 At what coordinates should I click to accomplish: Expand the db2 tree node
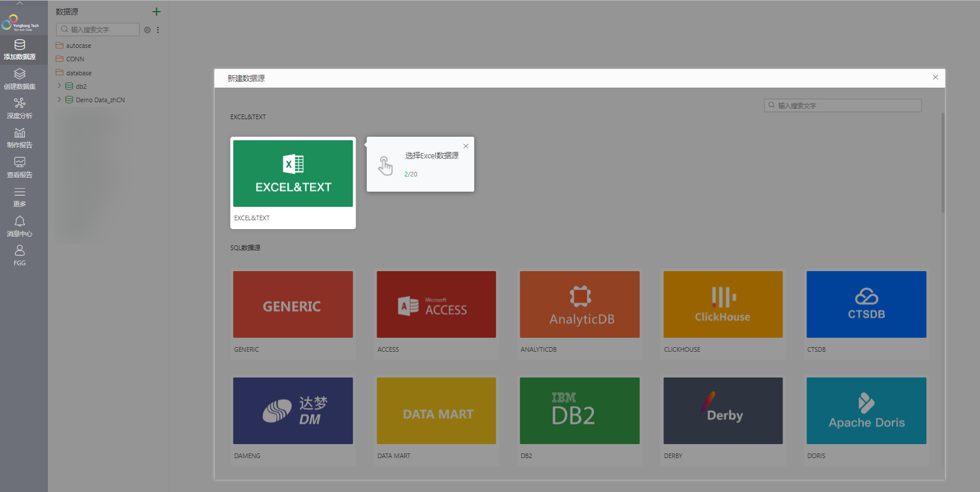(59, 86)
